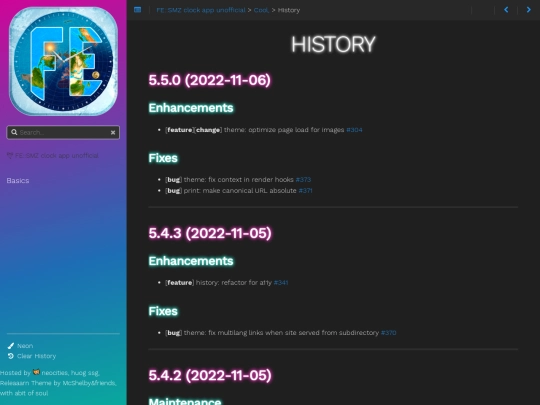The image size is (540, 405).
Task: Open issue link #370
Action: click(388, 333)
